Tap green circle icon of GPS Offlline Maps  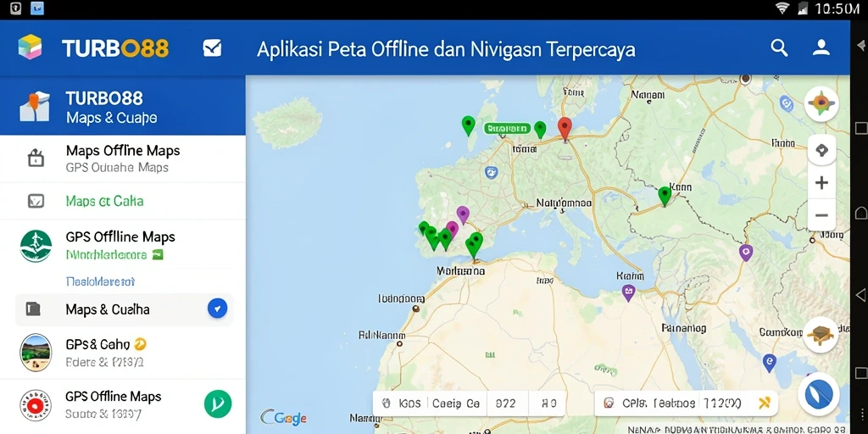tap(36, 246)
